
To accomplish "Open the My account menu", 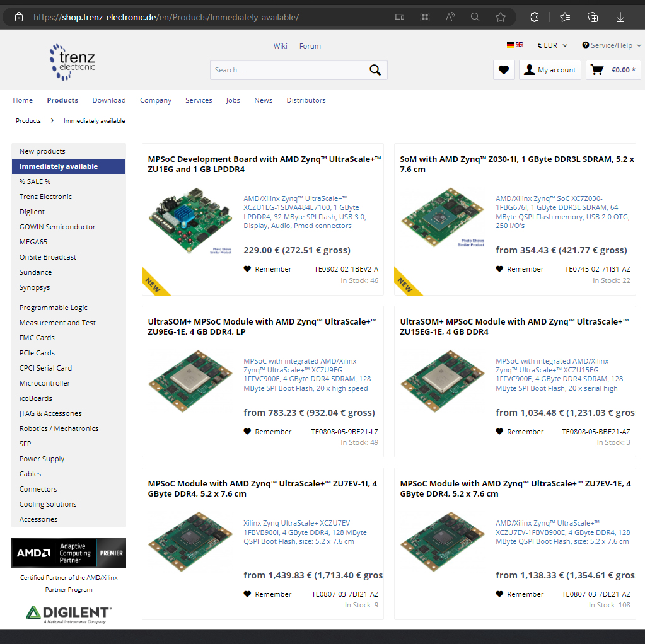I will (550, 70).
